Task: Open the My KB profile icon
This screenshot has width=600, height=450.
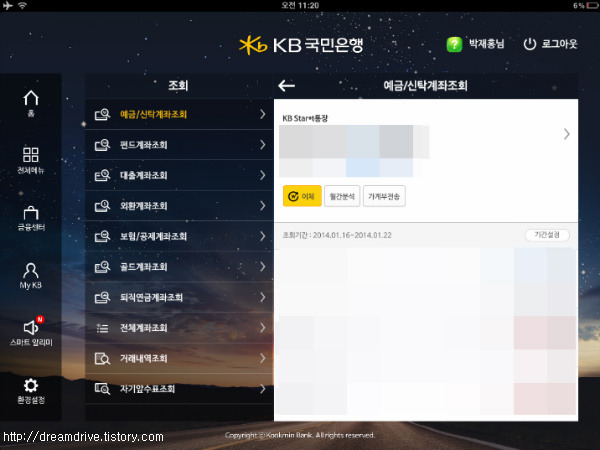Action: point(31,270)
